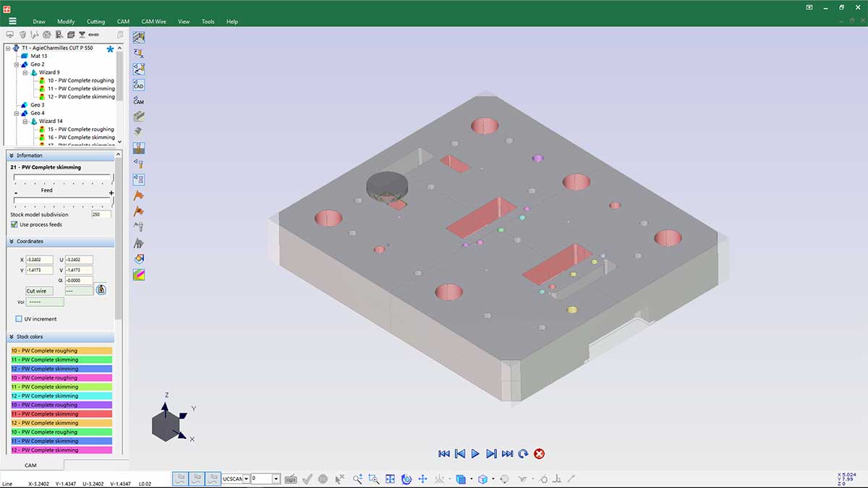Open the zoom tool in the bottom toolbar

point(356,479)
